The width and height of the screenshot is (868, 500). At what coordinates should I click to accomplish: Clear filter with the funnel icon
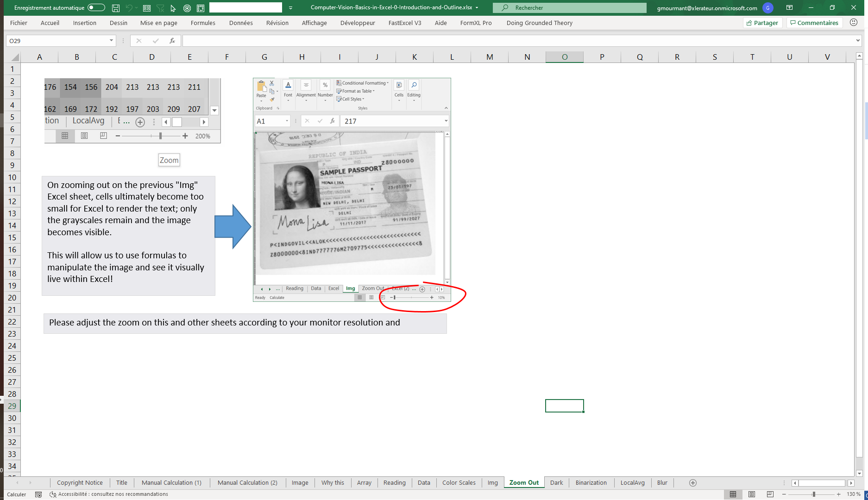click(160, 8)
